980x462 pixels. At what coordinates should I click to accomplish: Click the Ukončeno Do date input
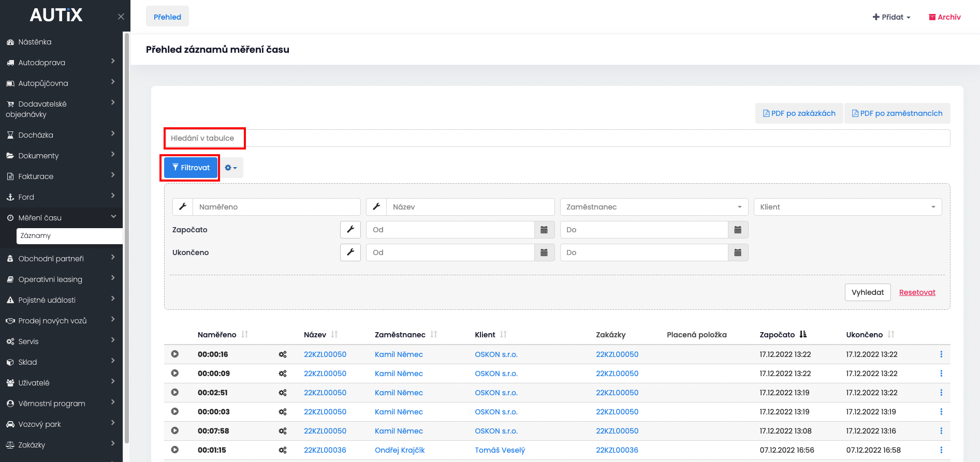[644, 252]
